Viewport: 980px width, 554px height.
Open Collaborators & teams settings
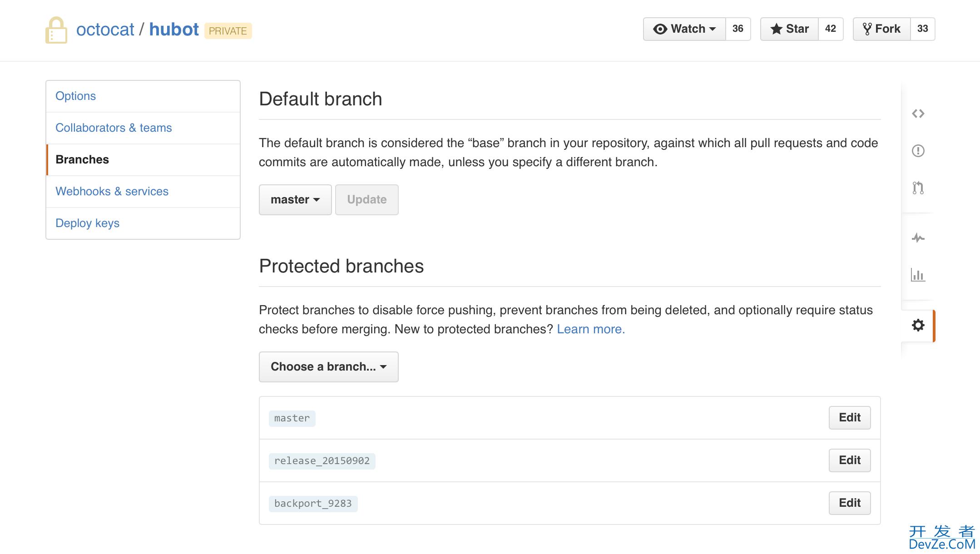[143, 128]
